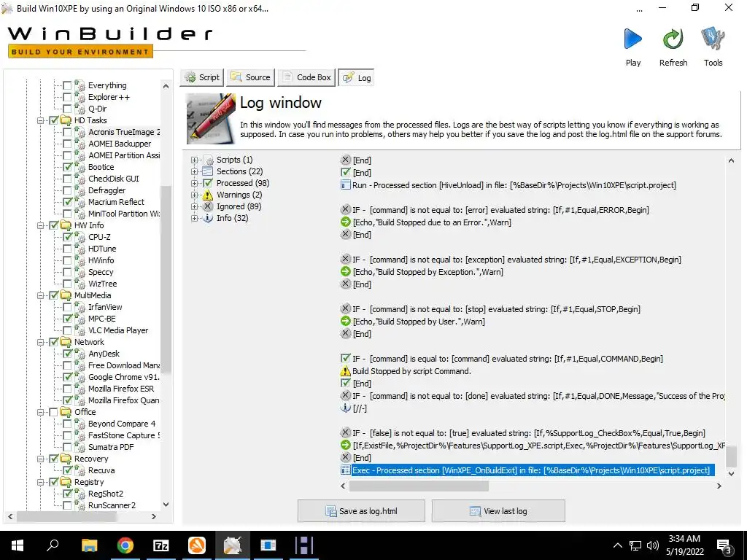Collapse the Network tree node
The width and height of the screenshot is (747, 560).
coord(41,342)
